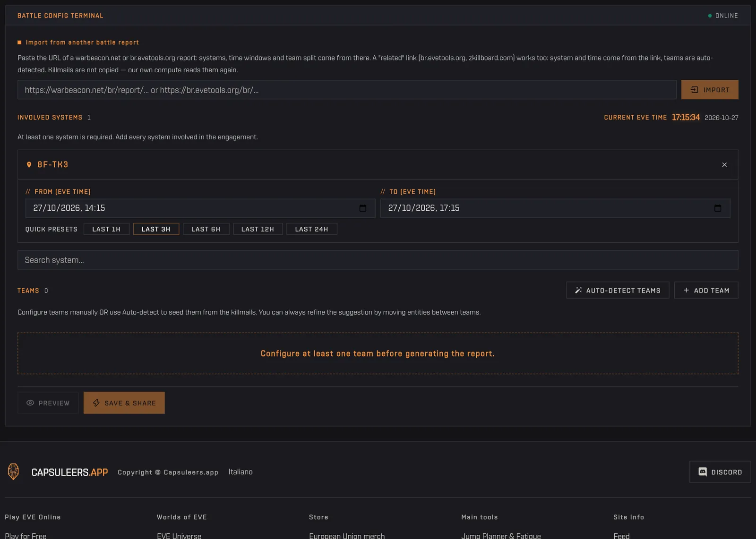Click the orange square bullet beside Import heading
Screen dimensions: 756x539
[19, 43]
